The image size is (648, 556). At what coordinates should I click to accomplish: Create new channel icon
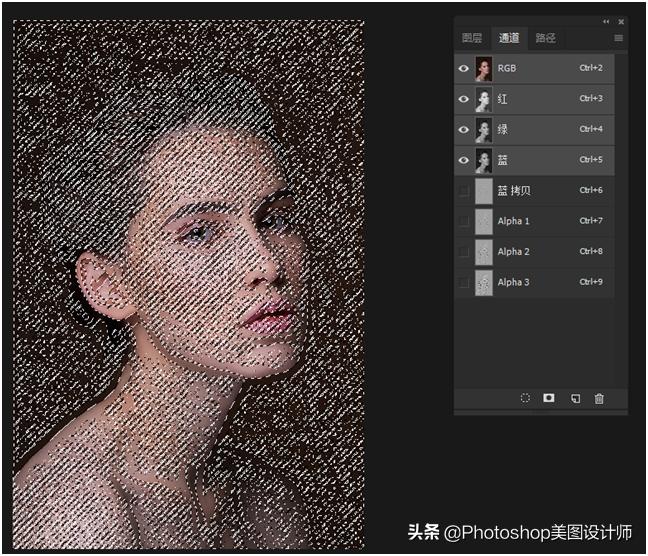[575, 398]
